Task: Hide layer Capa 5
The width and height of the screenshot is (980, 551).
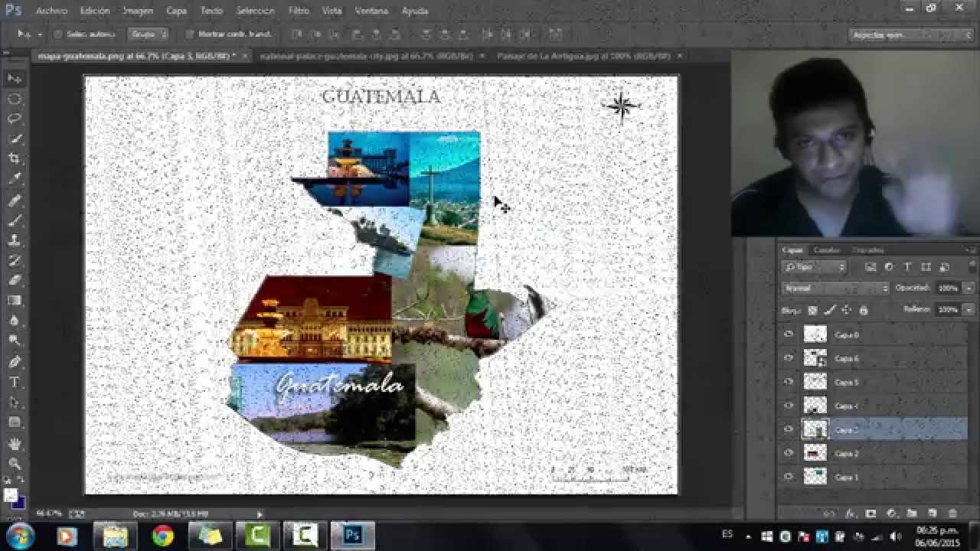Action: coord(789,382)
